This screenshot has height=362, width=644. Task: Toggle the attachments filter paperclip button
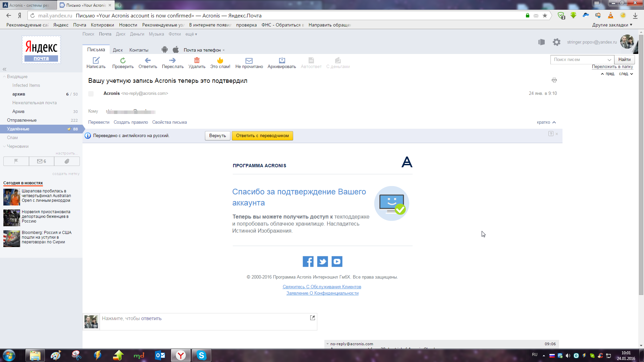pos(67,161)
